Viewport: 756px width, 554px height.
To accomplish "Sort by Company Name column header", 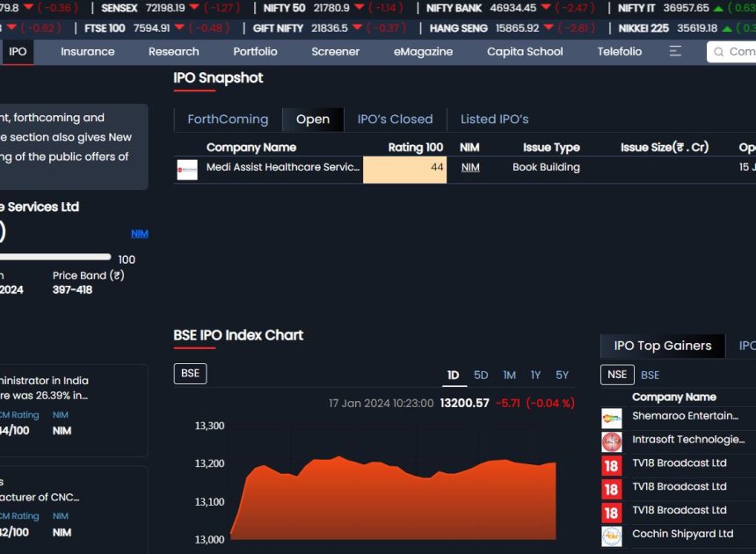I will click(x=251, y=148).
